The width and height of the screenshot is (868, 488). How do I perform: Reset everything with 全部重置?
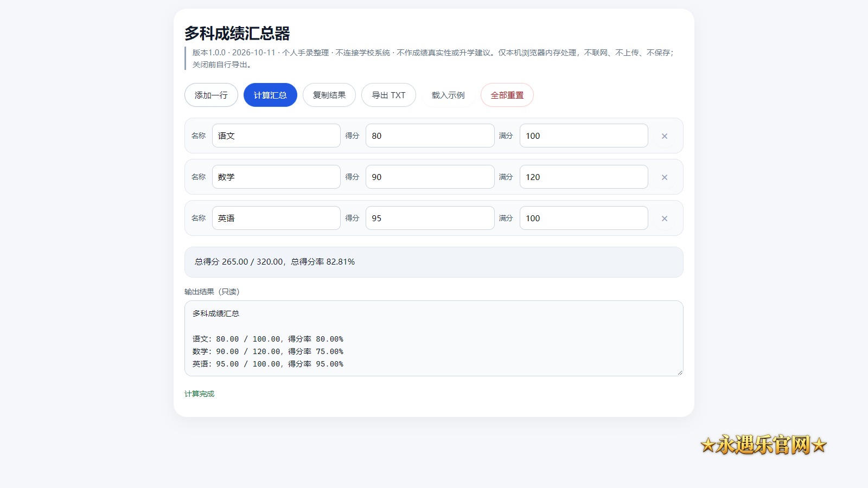[x=507, y=95]
